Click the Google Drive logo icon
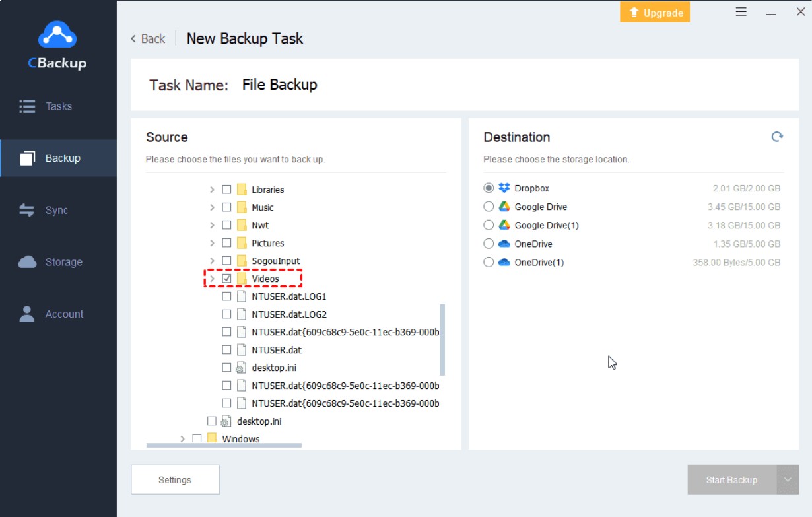Screen dimensions: 812x517 [504, 207]
